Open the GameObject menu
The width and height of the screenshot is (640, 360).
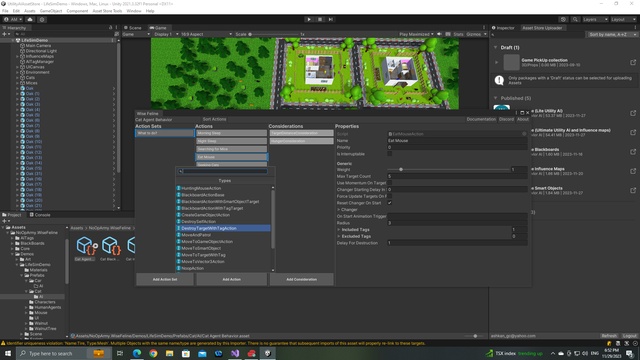coord(51,11)
